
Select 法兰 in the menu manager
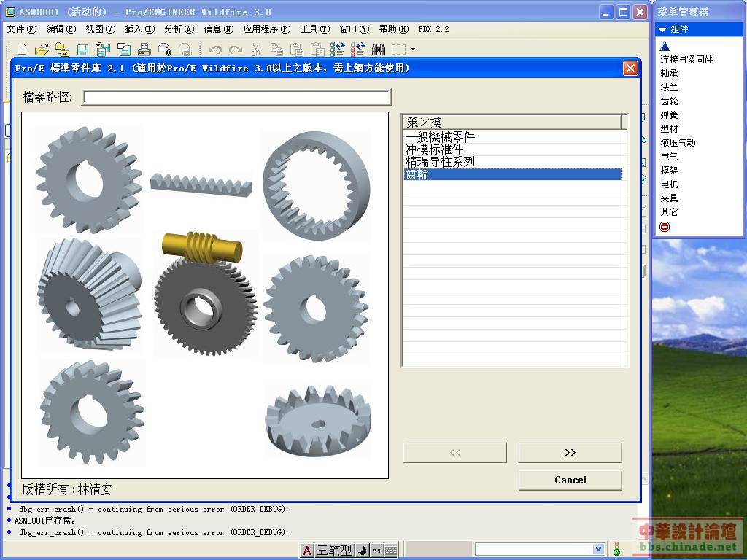tap(669, 87)
